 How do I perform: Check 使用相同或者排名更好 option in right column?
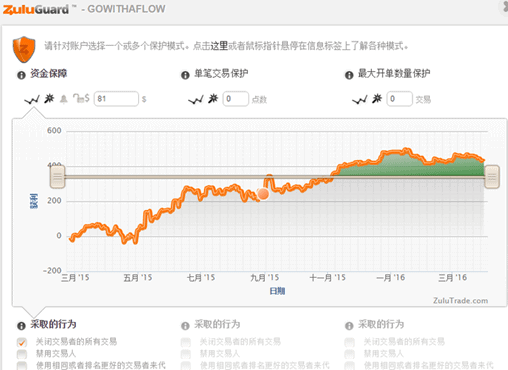pos(349,365)
